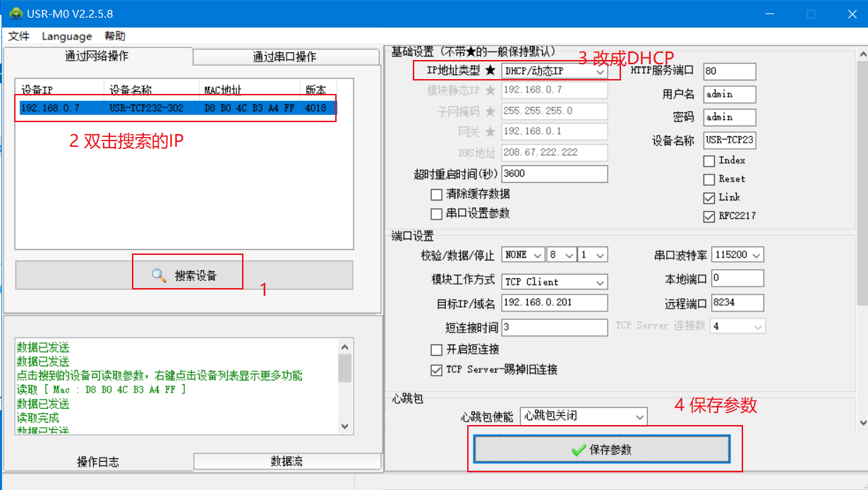Expand the 串口波特率 115200 dropdown
Image resolution: width=868 pixels, height=490 pixels.
pos(737,255)
